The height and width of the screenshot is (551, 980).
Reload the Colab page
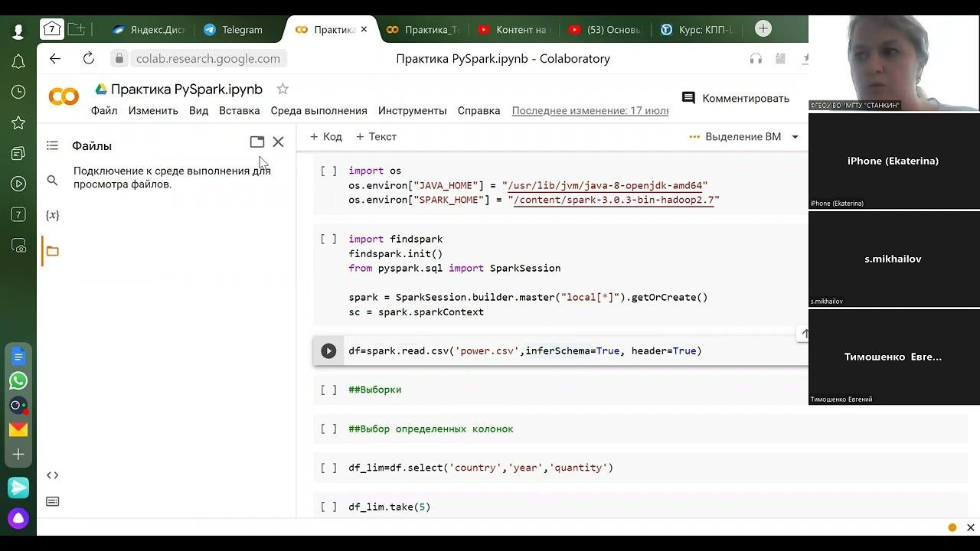click(89, 58)
